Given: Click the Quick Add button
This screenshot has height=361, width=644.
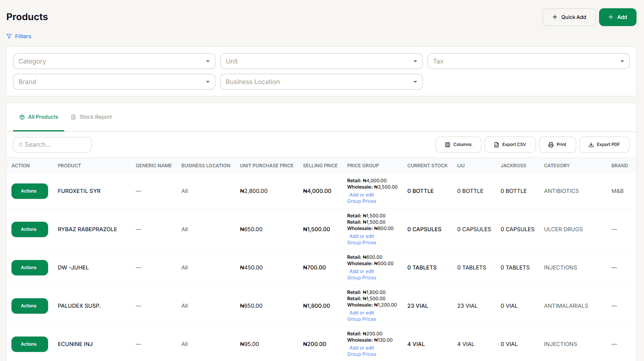Looking at the screenshot, I should (x=569, y=17).
